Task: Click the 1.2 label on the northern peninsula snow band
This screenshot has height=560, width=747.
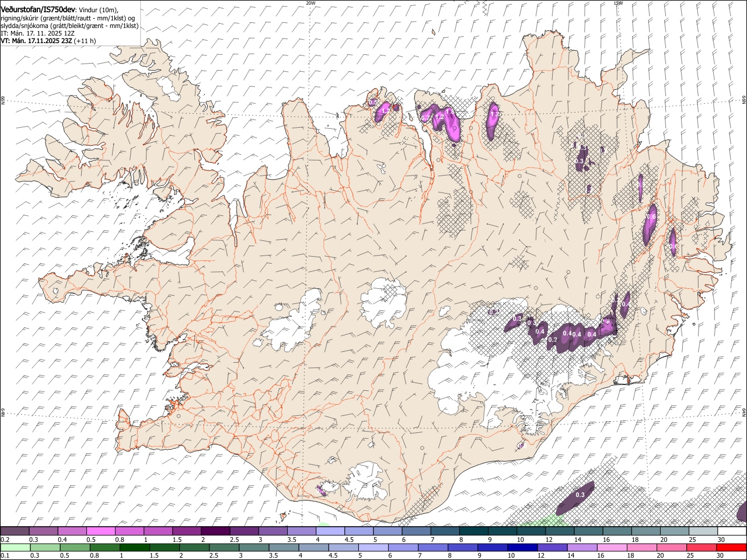Action: pos(441,117)
